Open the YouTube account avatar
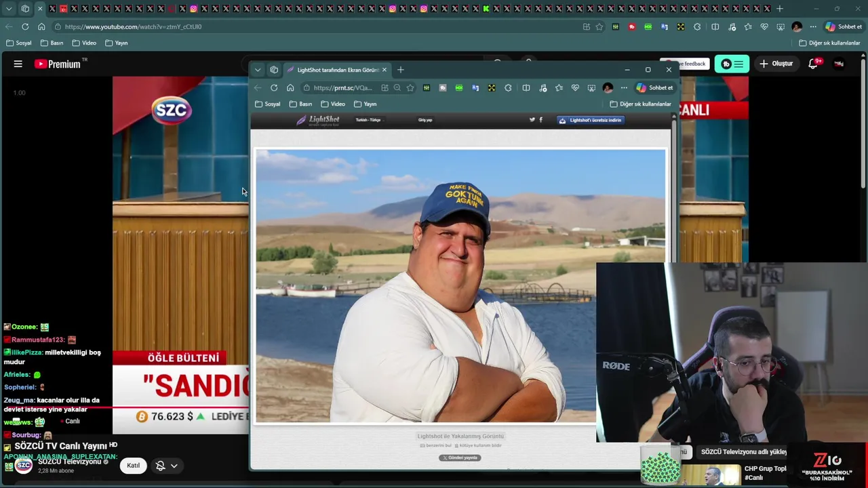Screen dimensions: 868x488 tap(840, 64)
